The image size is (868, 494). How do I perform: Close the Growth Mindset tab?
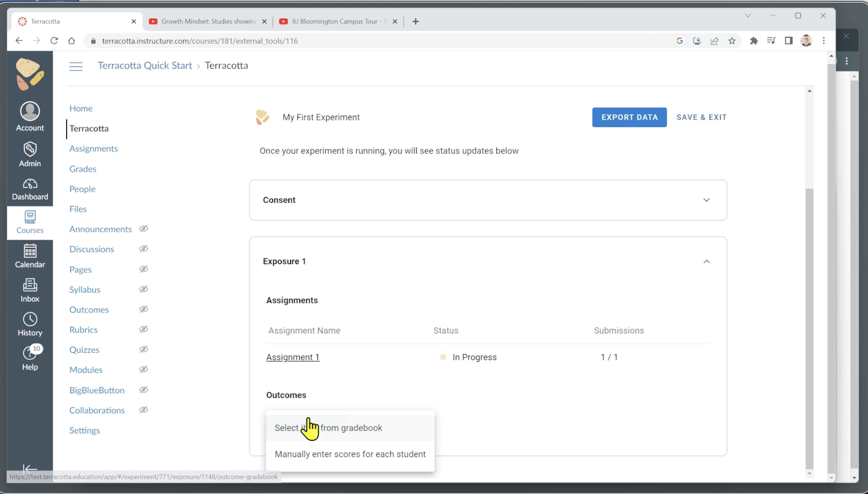click(x=265, y=21)
